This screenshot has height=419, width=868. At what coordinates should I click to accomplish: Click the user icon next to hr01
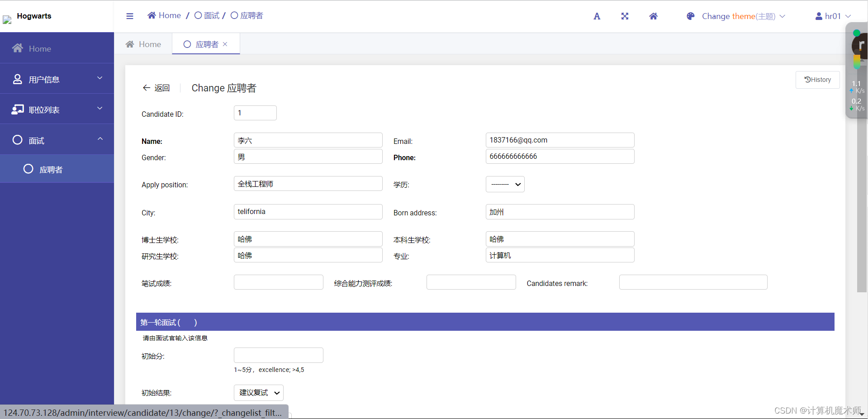(x=819, y=16)
